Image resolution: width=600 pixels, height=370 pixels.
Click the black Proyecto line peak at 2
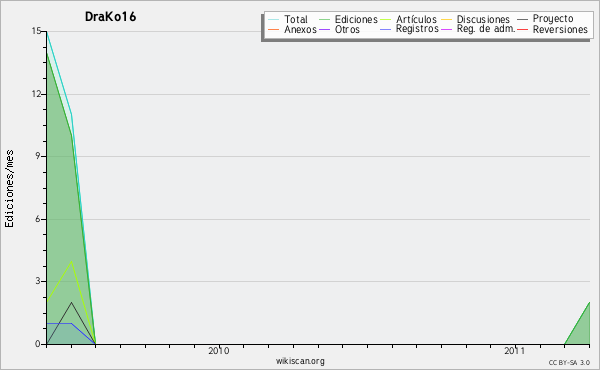pyautogui.click(x=71, y=302)
